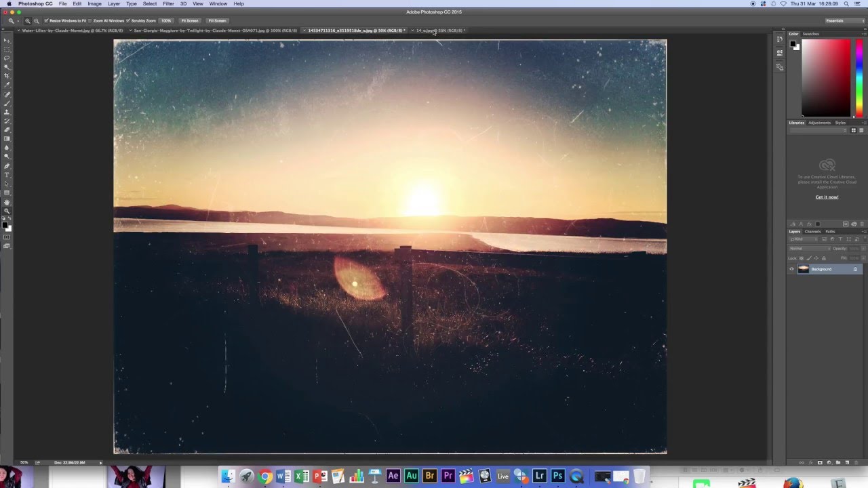Switch Libraries panel to list view
868x488 pixels.
[861, 130]
